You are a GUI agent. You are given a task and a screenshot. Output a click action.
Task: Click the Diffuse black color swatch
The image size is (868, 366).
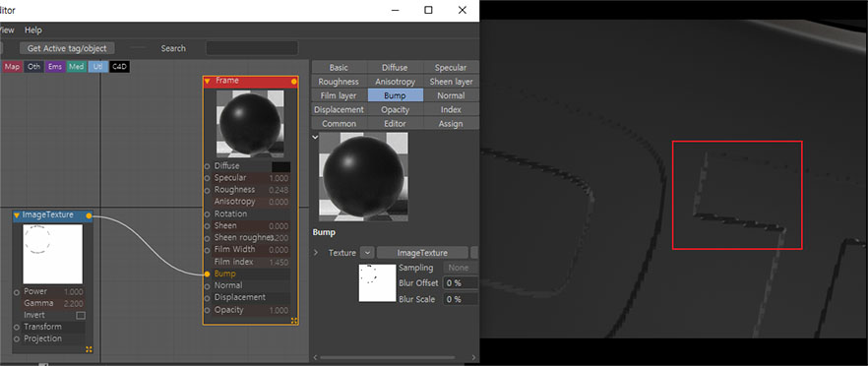click(x=280, y=166)
